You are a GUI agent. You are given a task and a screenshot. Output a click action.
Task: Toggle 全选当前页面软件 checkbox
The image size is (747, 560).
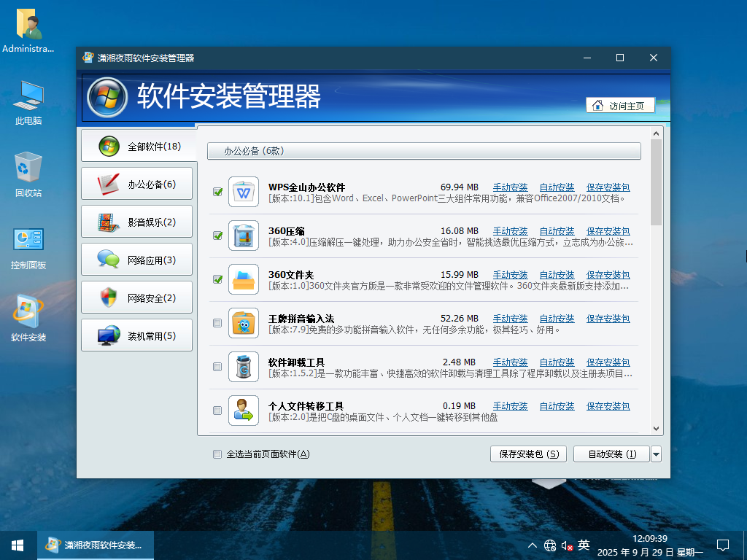pos(217,454)
